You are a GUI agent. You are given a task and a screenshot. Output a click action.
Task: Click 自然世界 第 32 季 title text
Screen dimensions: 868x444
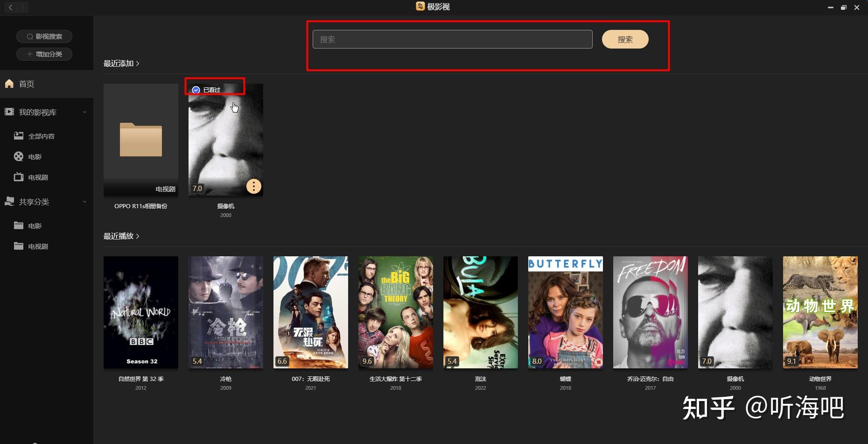point(141,379)
